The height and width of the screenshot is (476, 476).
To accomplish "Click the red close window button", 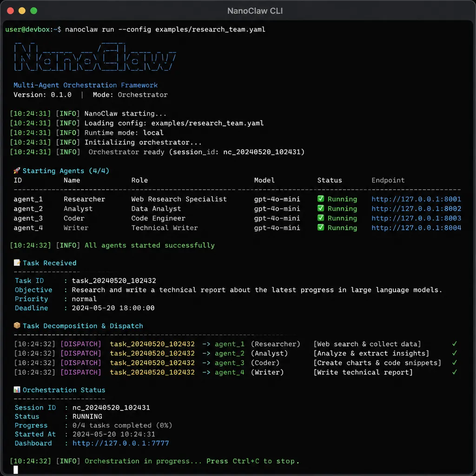I will pos(10,11).
